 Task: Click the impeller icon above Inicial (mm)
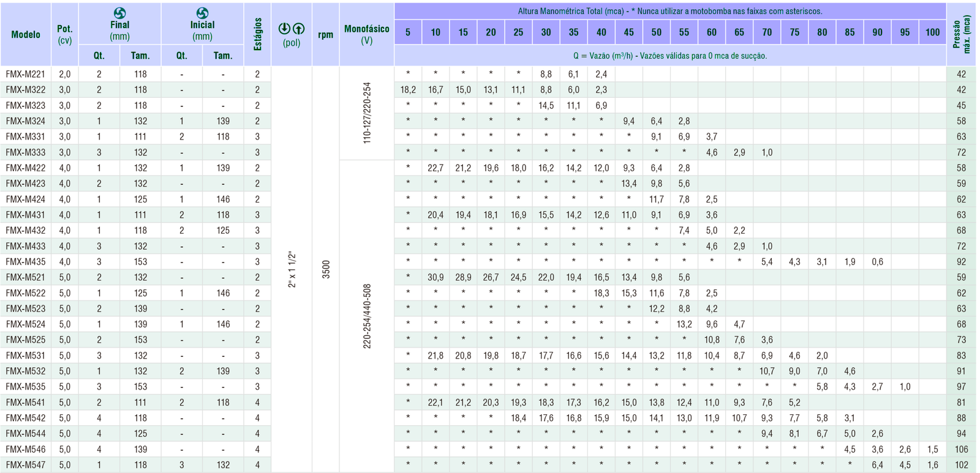(x=202, y=13)
